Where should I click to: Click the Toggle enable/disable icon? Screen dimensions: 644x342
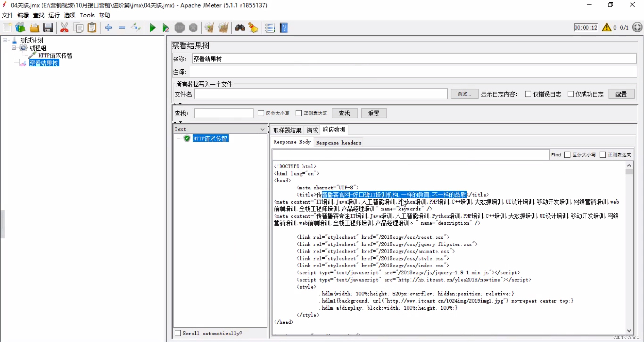(136, 28)
